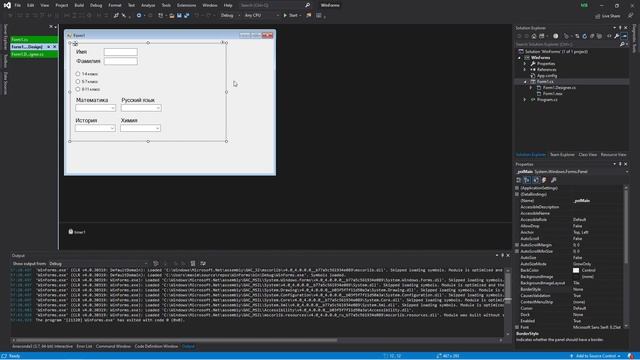This screenshot has width=640, height=360.
Task: Click the Property Pages wrench icon in Properties panel
Action: pyautogui.click(x=553, y=180)
